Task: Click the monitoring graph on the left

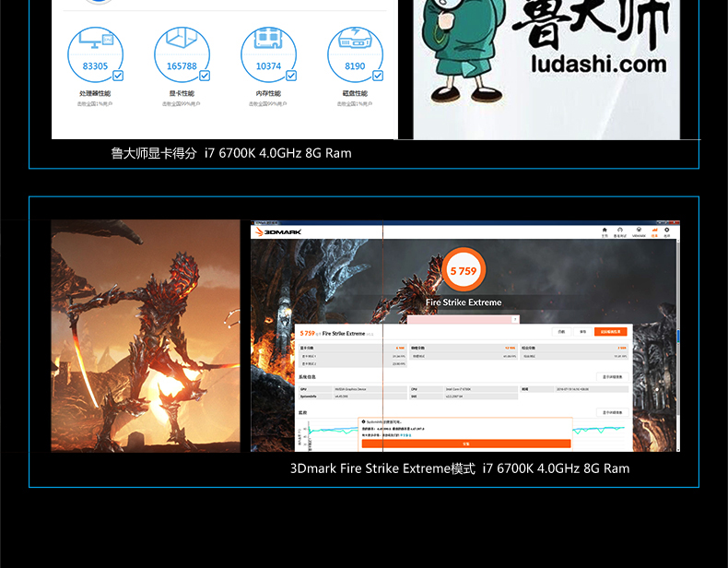Action: 330,435
